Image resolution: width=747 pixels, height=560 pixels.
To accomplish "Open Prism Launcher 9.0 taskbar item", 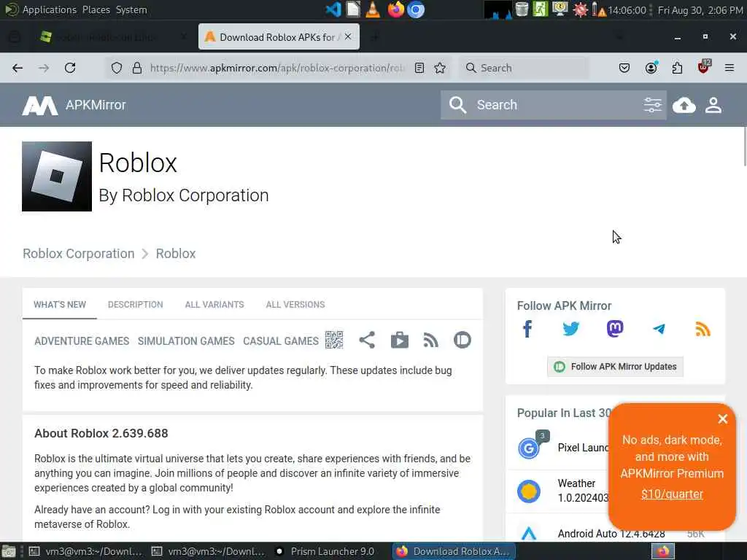I will point(326,551).
